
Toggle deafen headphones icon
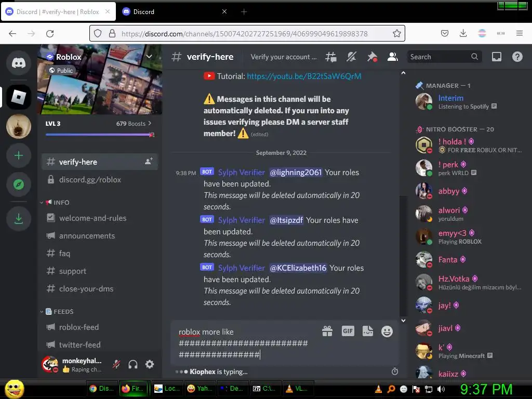(x=133, y=364)
